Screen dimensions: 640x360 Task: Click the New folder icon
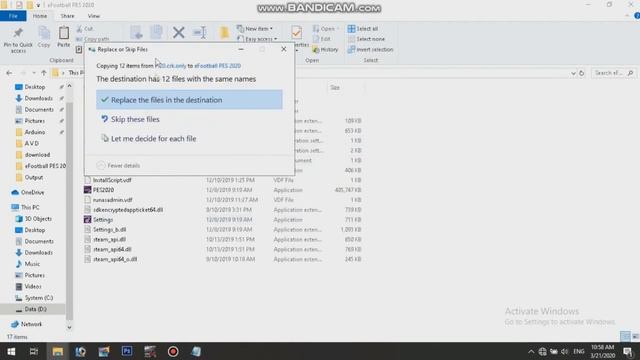[x=224, y=33]
